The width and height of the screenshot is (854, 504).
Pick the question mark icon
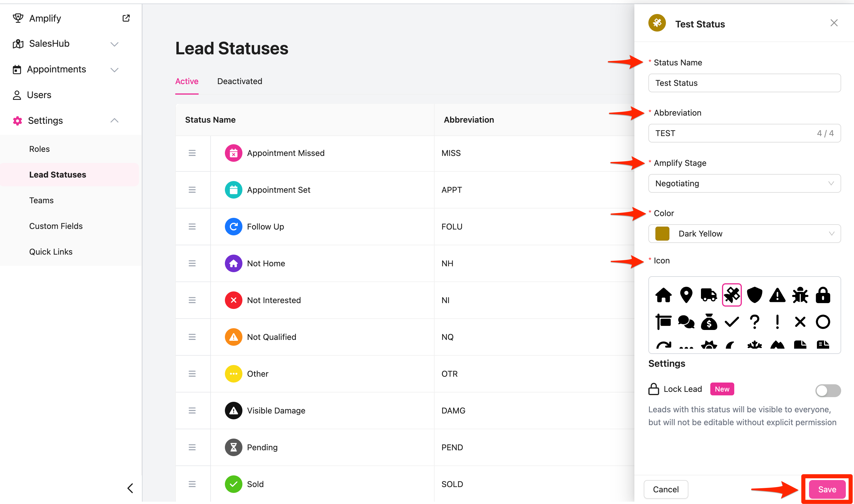click(754, 321)
